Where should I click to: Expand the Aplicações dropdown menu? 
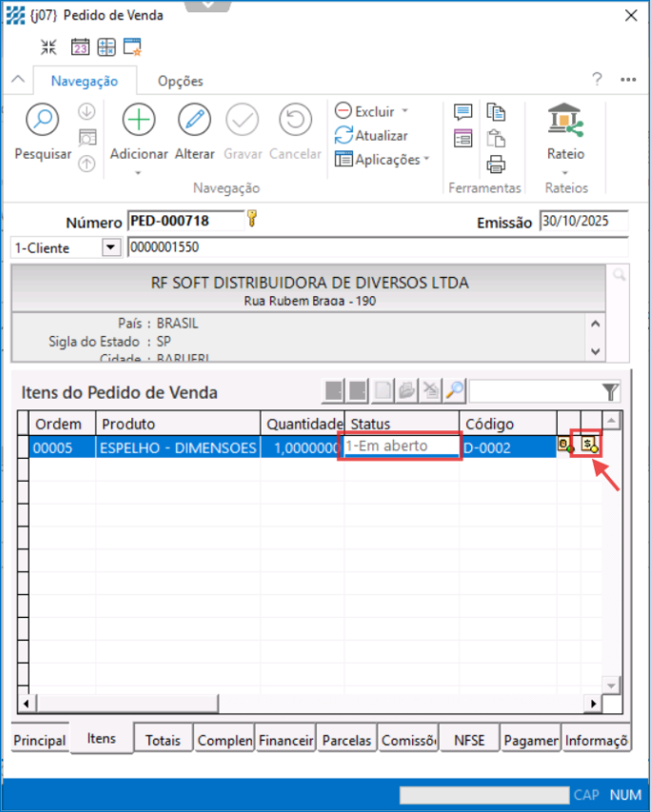[425, 160]
